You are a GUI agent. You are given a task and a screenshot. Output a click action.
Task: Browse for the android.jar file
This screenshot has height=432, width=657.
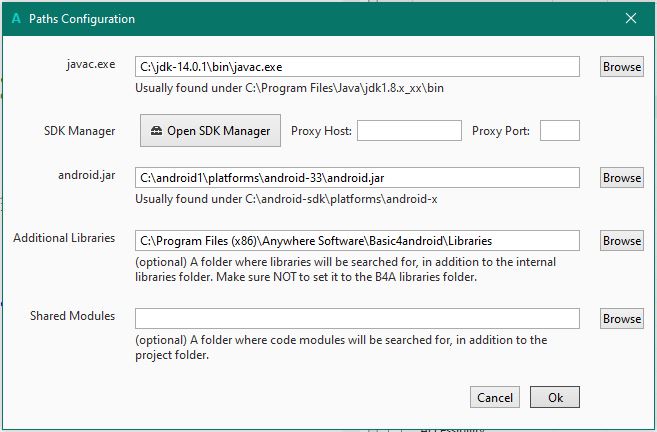click(621, 178)
